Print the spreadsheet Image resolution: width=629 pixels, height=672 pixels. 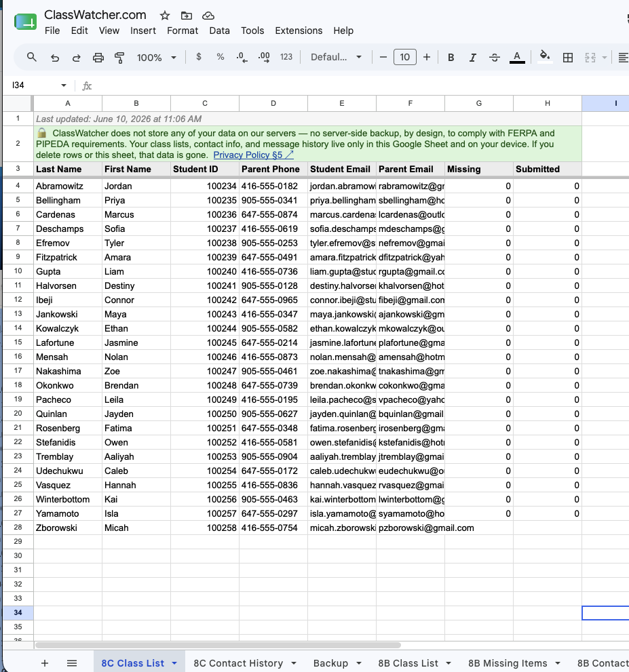click(x=98, y=58)
